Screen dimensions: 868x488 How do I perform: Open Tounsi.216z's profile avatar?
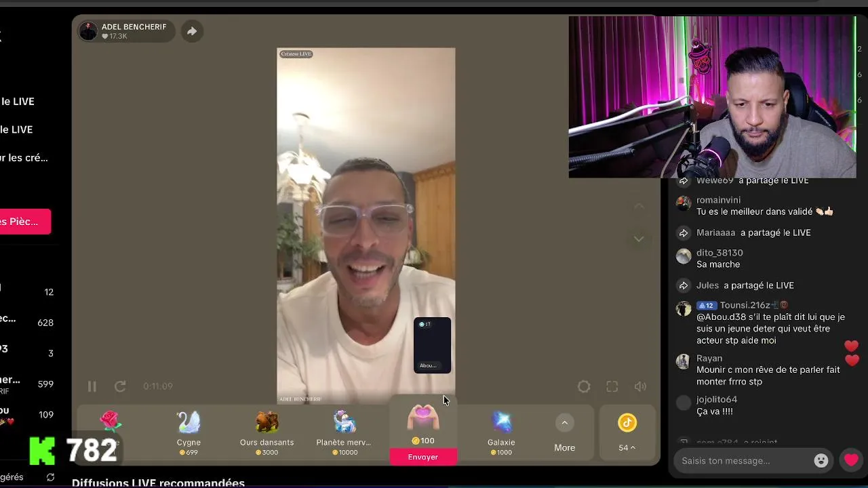(x=684, y=308)
